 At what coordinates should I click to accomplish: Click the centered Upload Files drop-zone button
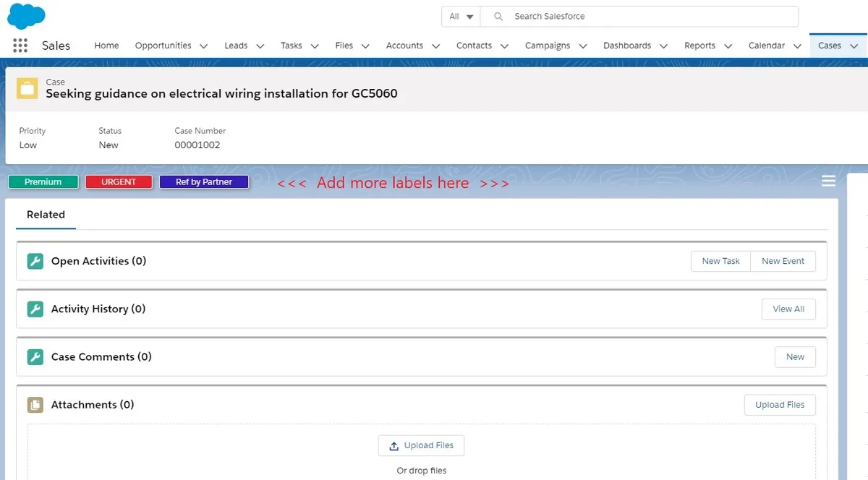(x=421, y=445)
